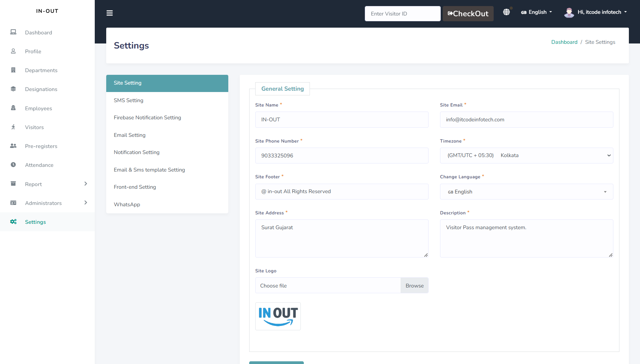Click the Site Address textarea
This screenshot has width=640, height=364.
[342, 238]
